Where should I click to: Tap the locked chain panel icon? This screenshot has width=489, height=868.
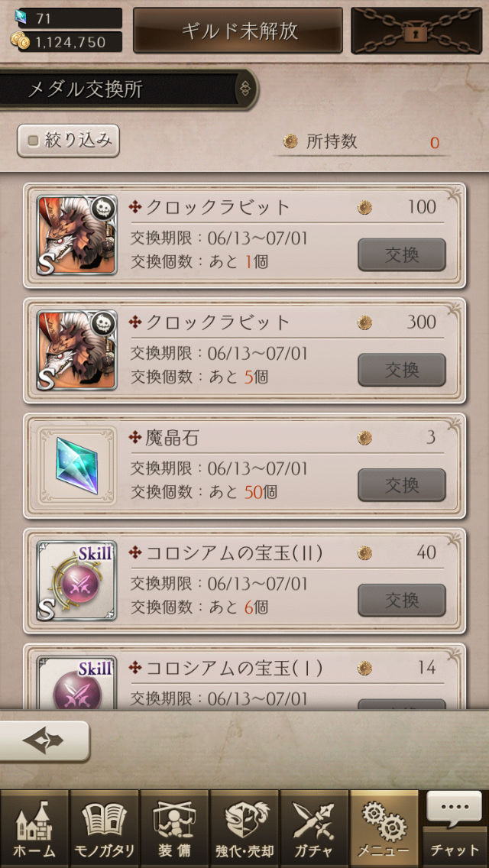click(x=416, y=31)
